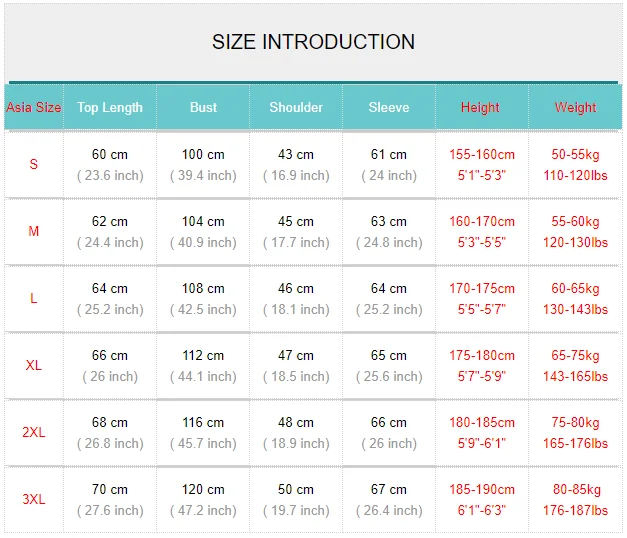
Task: Click the 2XL size row label
Action: click(x=34, y=432)
